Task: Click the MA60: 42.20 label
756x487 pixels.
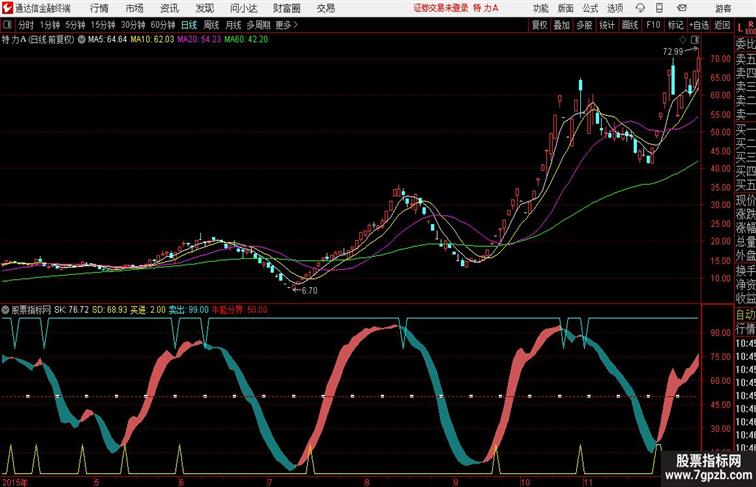Action: [x=246, y=40]
